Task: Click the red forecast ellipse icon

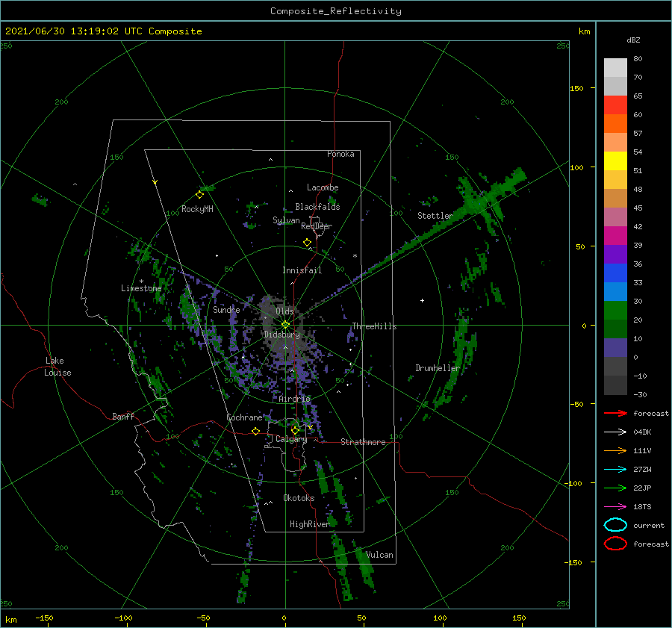Action: pyautogui.click(x=615, y=544)
